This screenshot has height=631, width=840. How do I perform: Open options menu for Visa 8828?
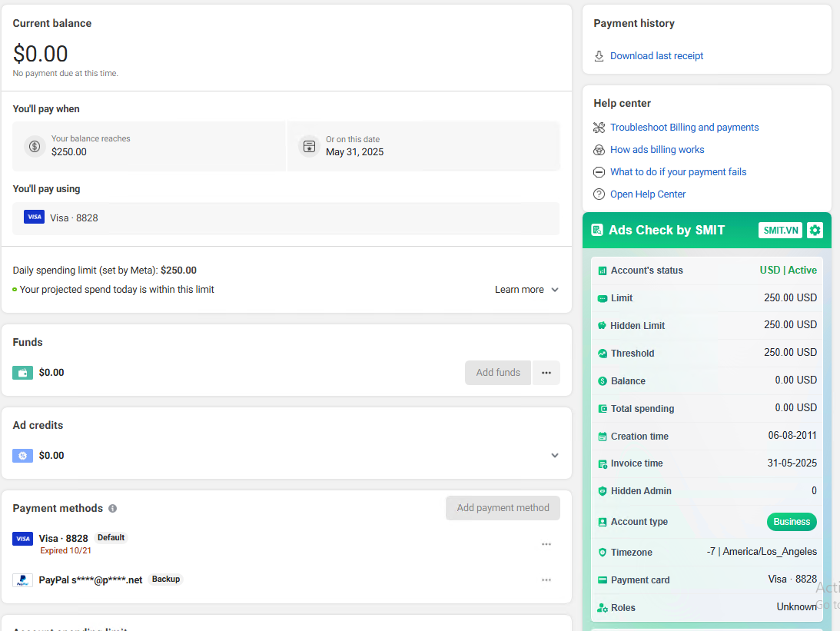coord(546,544)
